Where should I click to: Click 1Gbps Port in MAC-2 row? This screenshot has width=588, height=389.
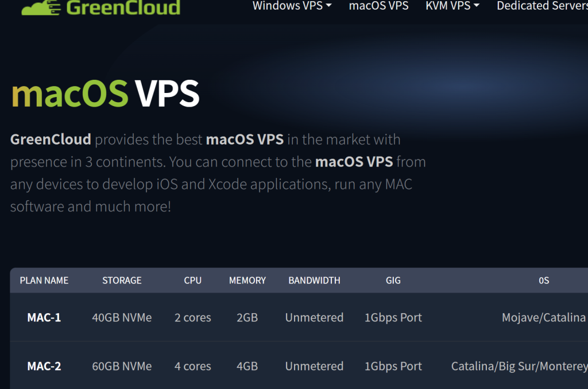pyautogui.click(x=393, y=366)
